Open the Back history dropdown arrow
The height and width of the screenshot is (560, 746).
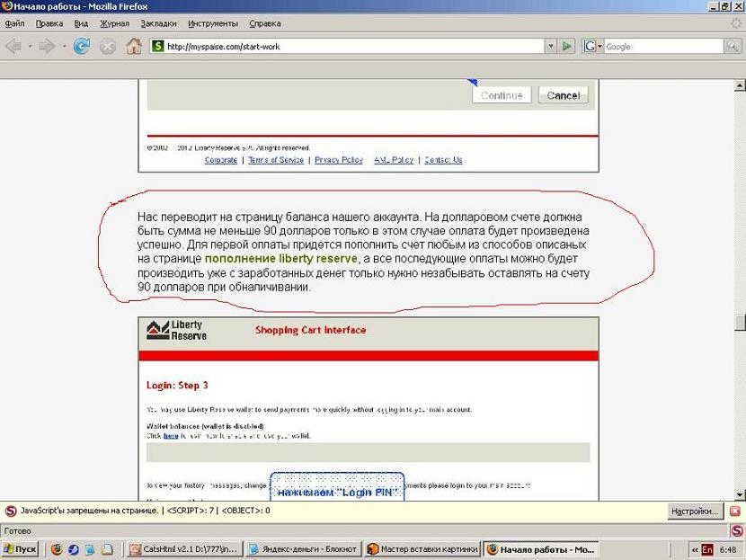tap(30, 46)
